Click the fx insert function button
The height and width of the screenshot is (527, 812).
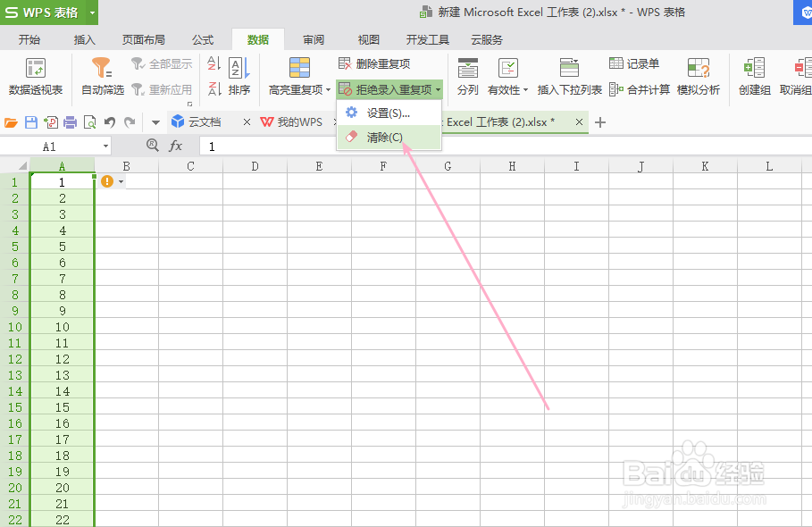pyautogui.click(x=176, y=146)
